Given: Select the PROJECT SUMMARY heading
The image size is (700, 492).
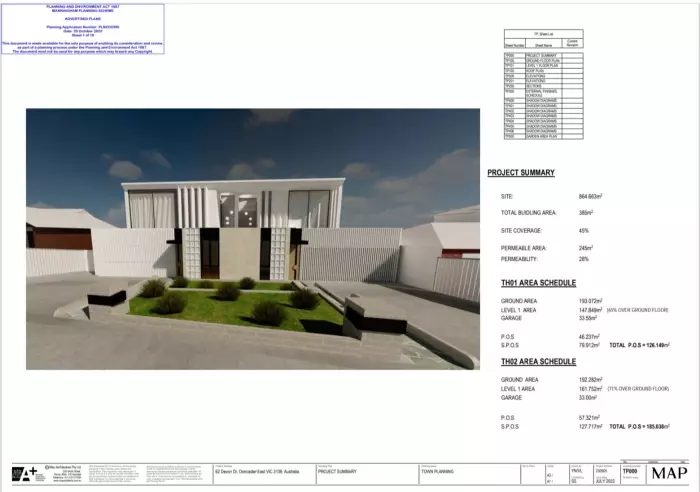Looking at the screenshot, I should click(x=521, y=173).
